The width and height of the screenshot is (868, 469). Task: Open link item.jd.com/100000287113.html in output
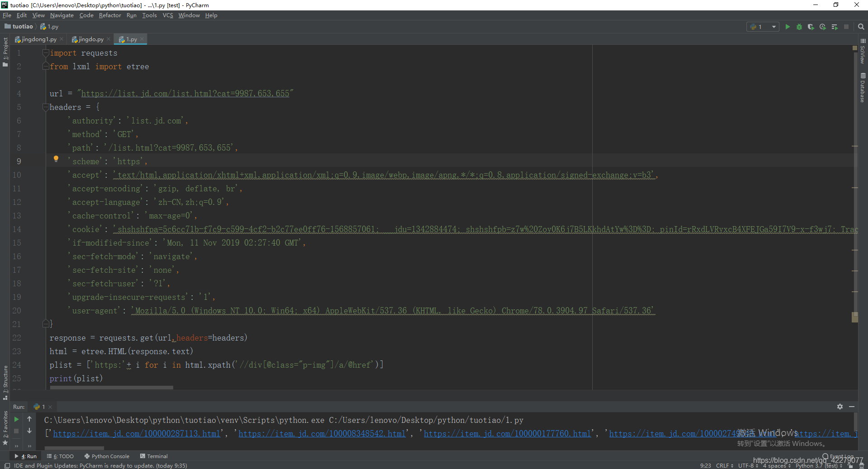coord(137,434)
